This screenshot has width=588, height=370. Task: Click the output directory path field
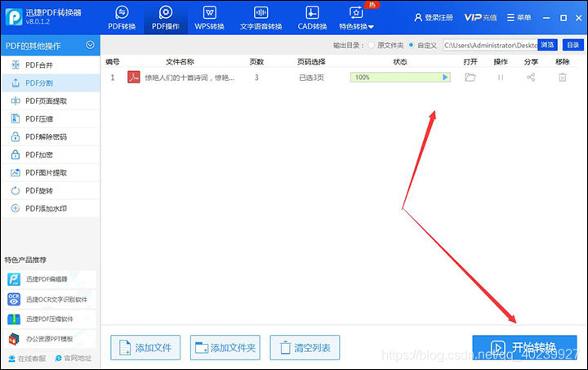(x=490, y=46)
